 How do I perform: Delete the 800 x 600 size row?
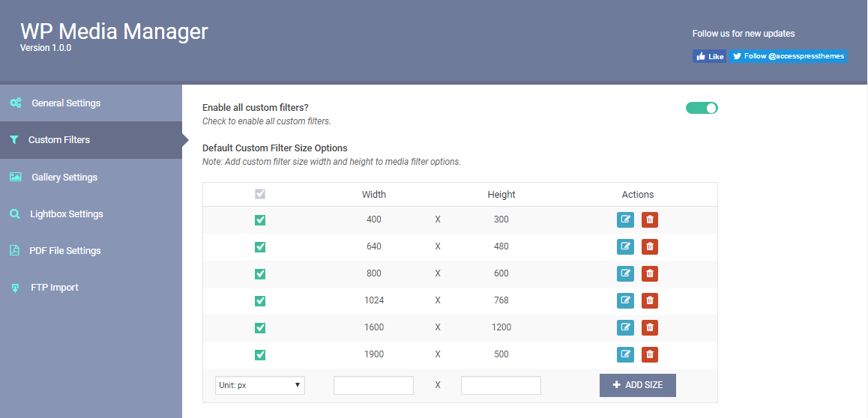650,273
